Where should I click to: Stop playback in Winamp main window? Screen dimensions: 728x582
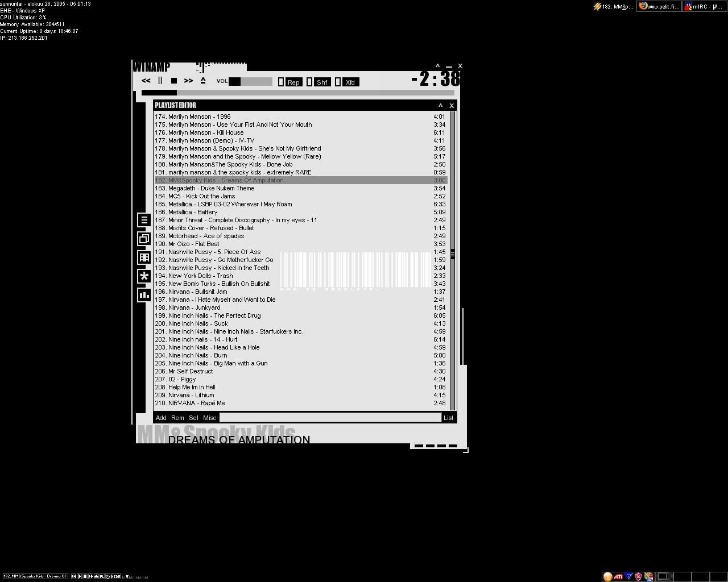(x=174, y=81)
